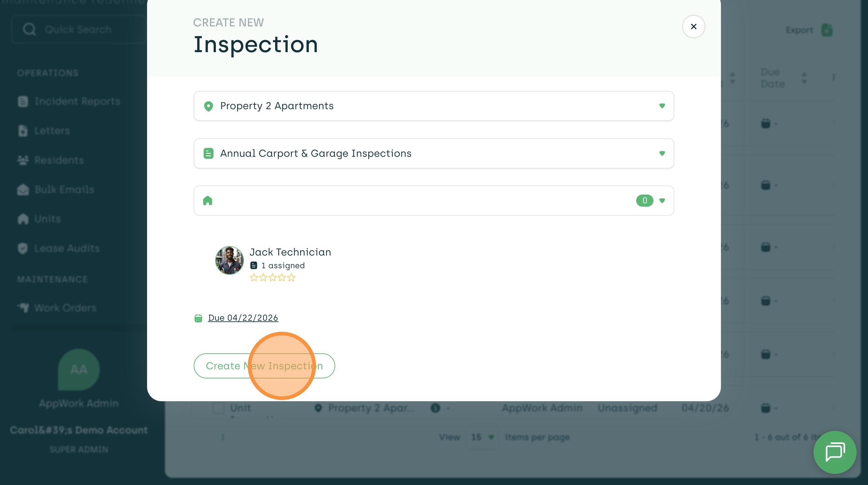This screenshot has width=868, height=485.
Task: Open the units selector dropdown arrow
Action: click(x=662, y=201)
